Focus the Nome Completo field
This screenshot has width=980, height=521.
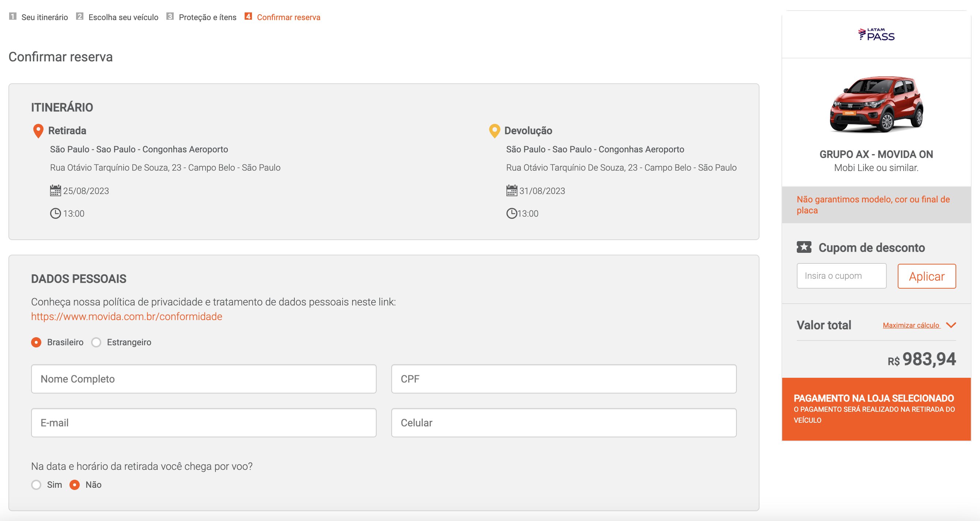(x=204, y=379)
